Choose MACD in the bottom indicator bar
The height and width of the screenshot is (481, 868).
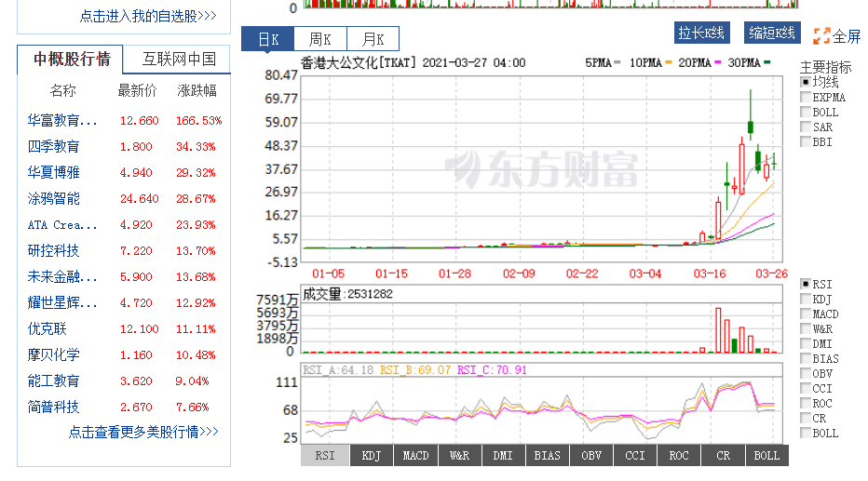point(415,456)
